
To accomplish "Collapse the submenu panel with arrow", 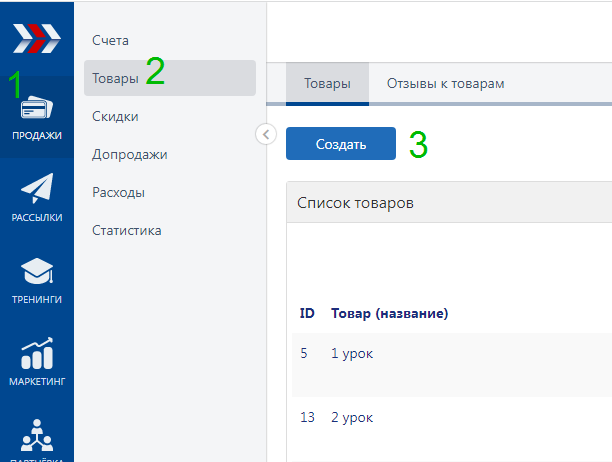I will (x=266, y=134).
